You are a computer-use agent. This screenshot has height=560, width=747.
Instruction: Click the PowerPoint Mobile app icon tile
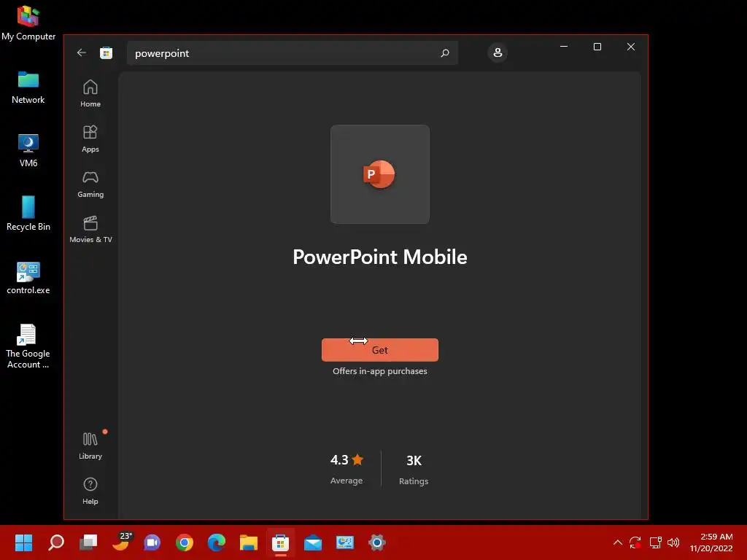pyautogui.click(x=379, y=174)
